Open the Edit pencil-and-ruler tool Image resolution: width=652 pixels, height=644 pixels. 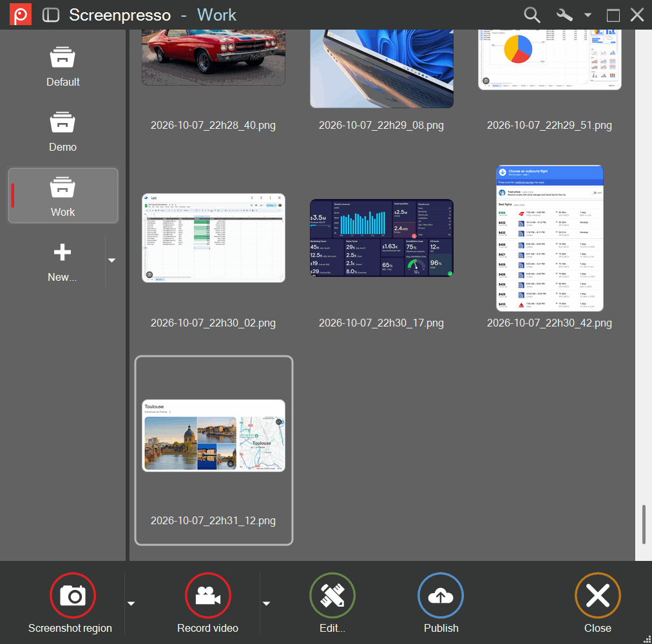pyautogui.click(x=332, y=595)
